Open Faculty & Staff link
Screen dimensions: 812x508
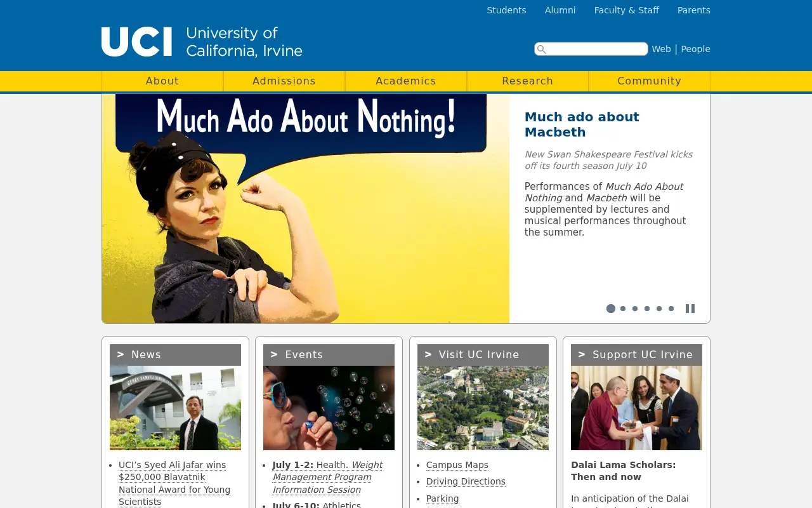tap(627, 10)
